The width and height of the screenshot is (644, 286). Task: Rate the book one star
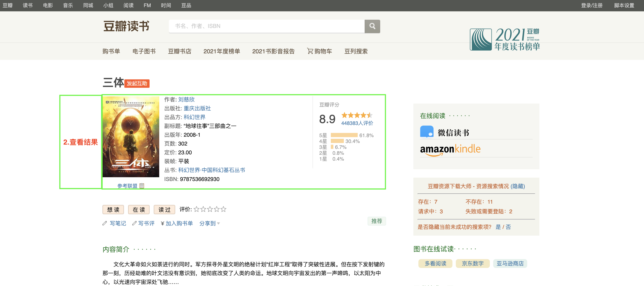pos(197,209)
